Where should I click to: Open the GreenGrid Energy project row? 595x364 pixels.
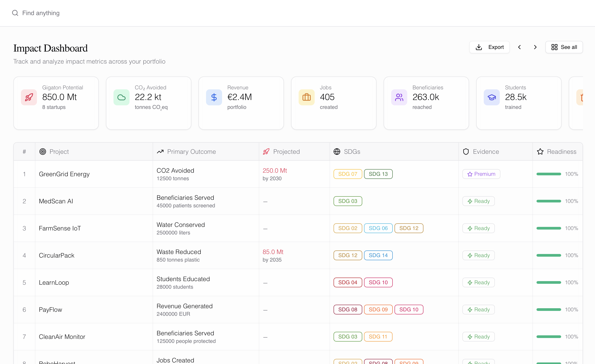(x=298, y=174)
